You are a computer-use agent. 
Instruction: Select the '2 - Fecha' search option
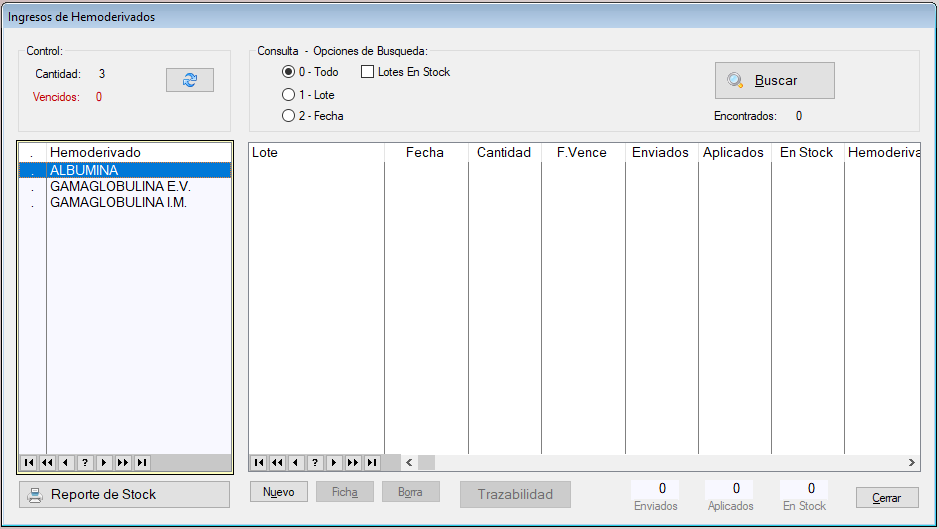(x=289, y=116)
